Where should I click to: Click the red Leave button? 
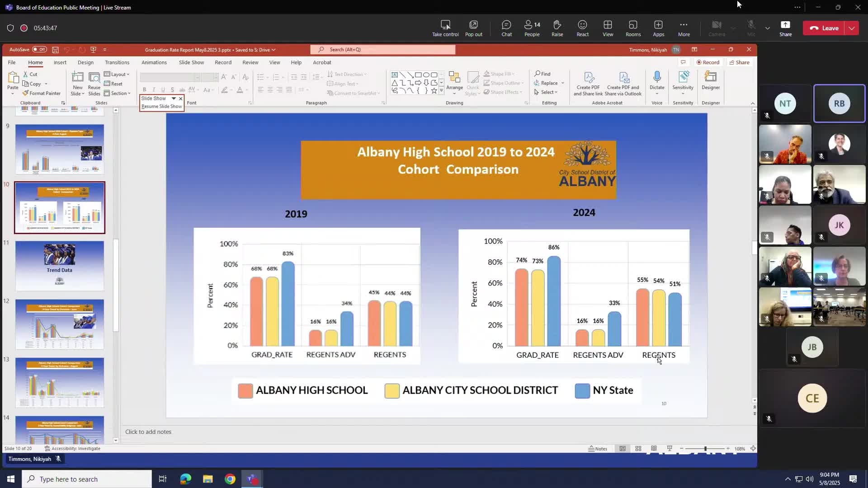(x=824, y=28)
